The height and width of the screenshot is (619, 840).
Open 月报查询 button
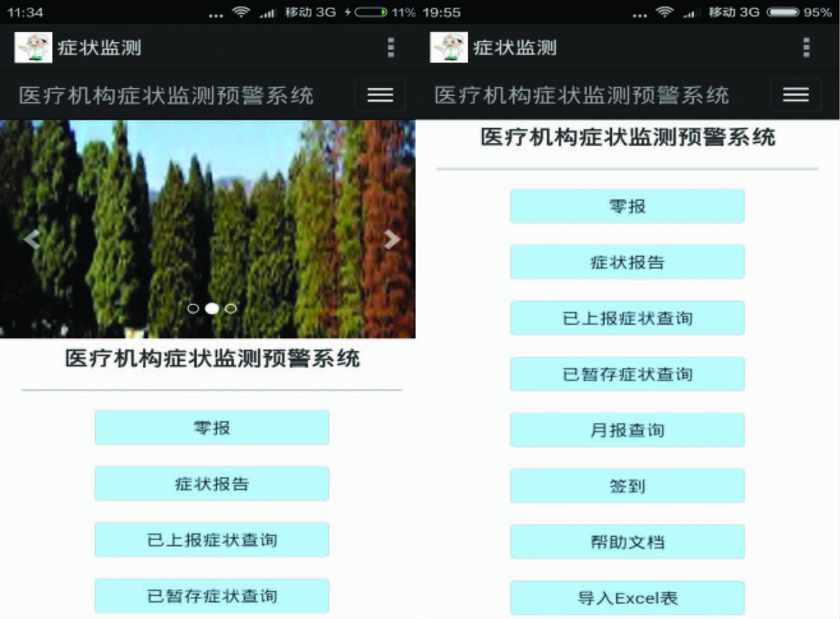tap(627, 430)
